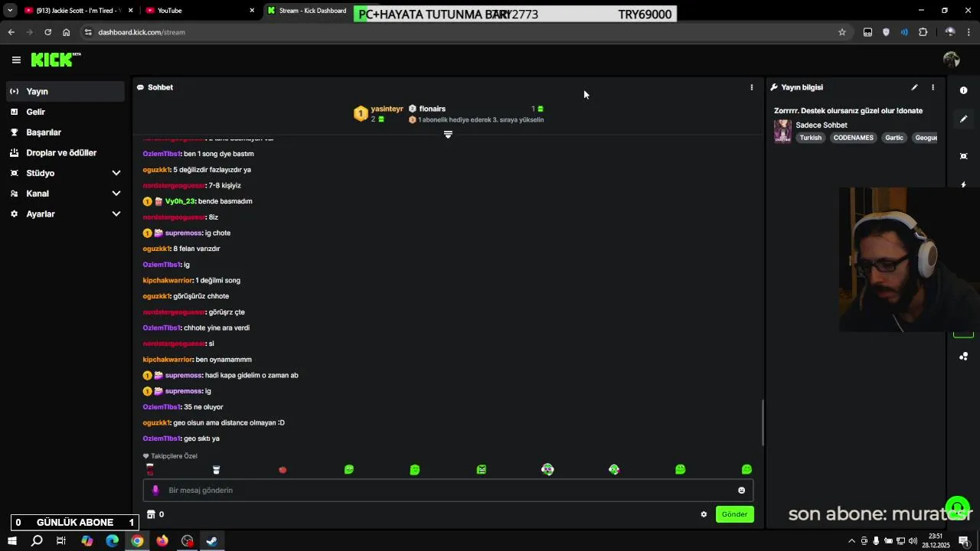Focus the 'Bir mesaj gönderin' message field
The image size is (980, 551).
[448, 491]
